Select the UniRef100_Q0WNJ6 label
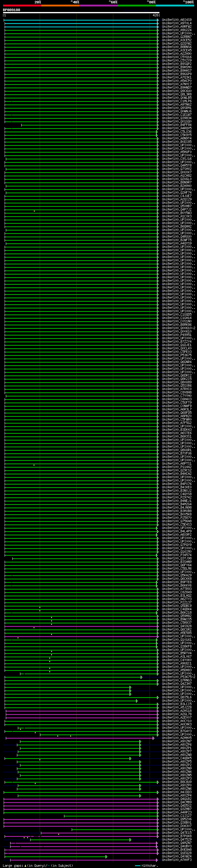The height and width of the screenshot is (868, 197). (x=177, y=111)
